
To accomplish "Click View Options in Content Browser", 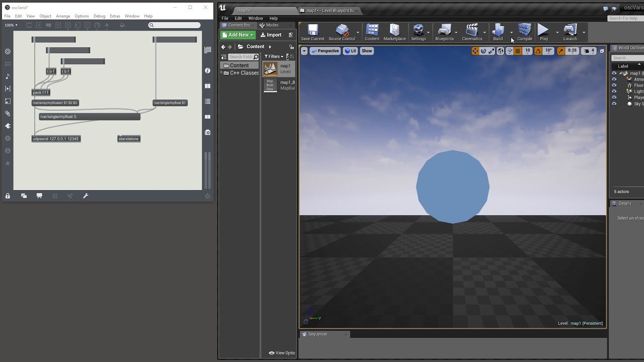I will tap(282, 353).
